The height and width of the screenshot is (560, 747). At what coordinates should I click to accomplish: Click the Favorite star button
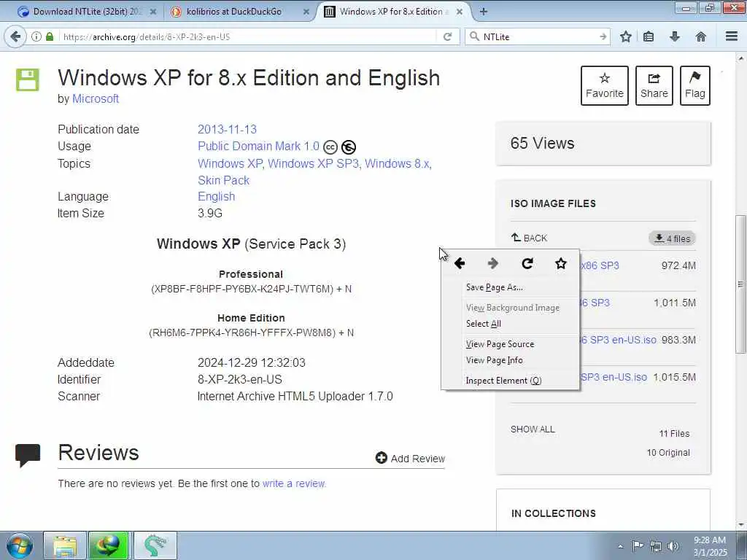tap(605, 86)
